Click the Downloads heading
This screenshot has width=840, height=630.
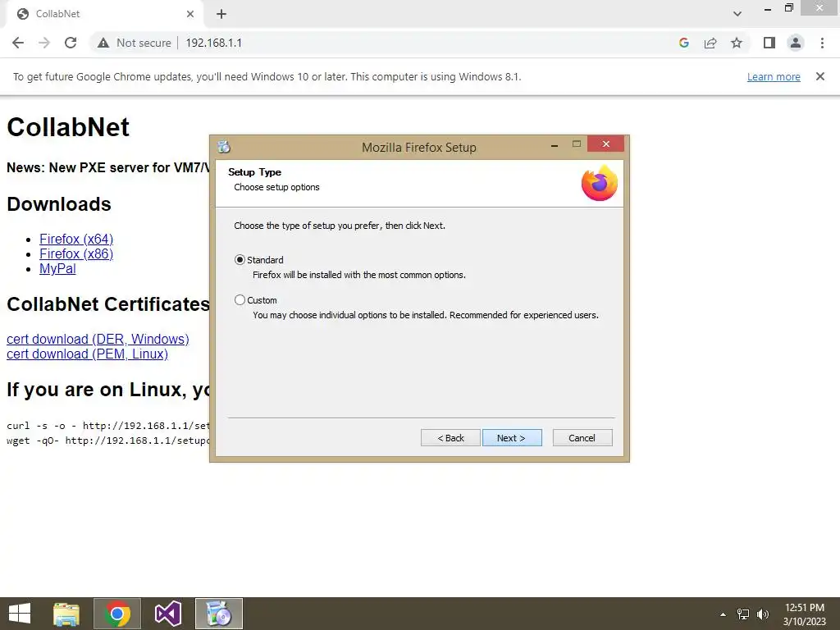coord(59,204)
